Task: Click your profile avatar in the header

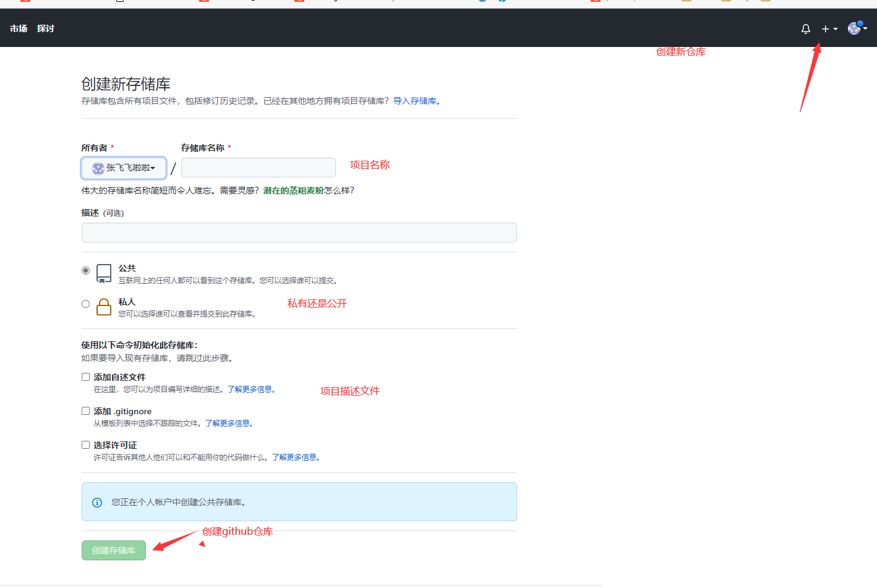Action: coord(855,28)
